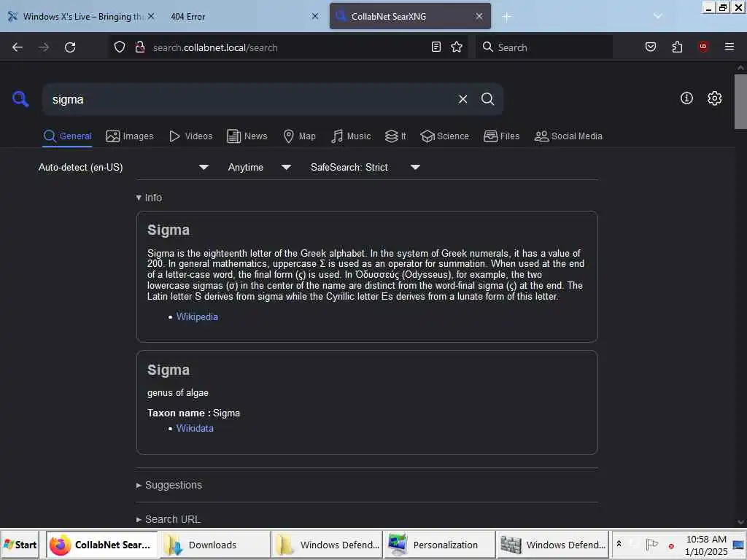Select the General search category
Screen dimensions: 747x560
(67, 136)
